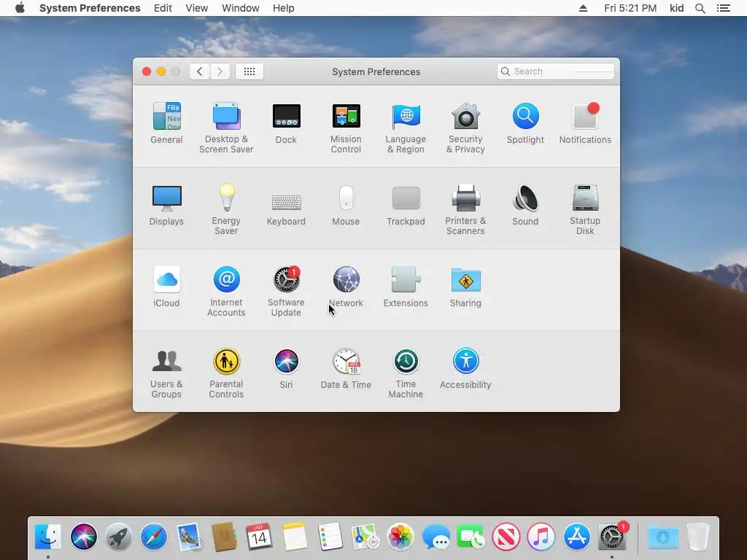Click the clock showing Fri 5:21 PM
The width and height of the screenshot is (747, 560).
pos(630,8)
